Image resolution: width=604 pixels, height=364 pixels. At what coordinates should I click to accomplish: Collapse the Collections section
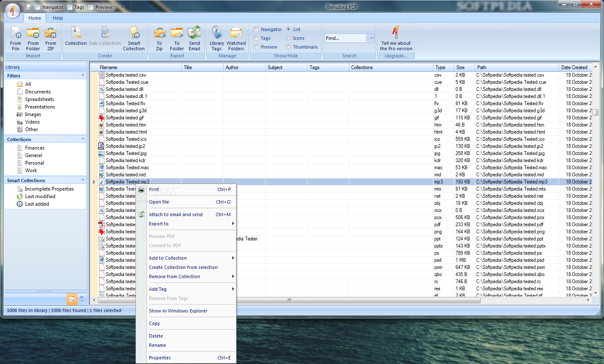pos(83,139)
